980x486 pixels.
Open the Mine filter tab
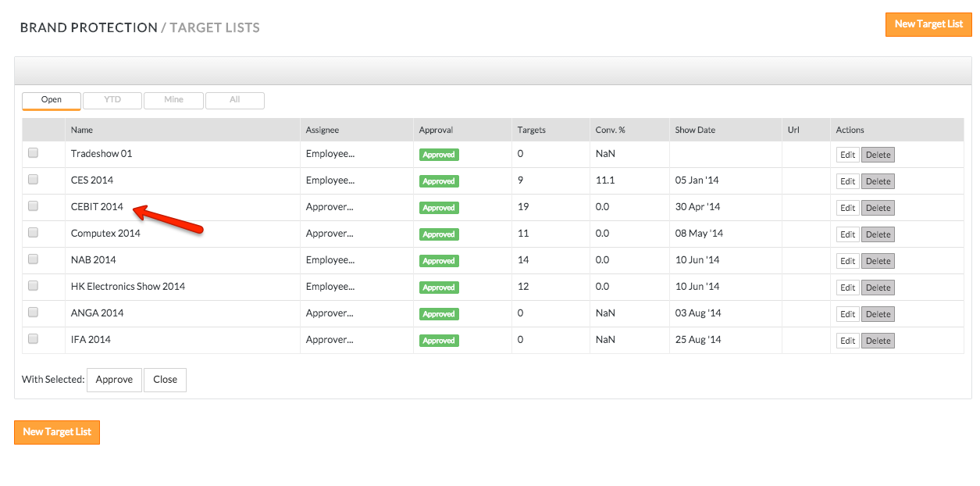[x=173, y=100]
